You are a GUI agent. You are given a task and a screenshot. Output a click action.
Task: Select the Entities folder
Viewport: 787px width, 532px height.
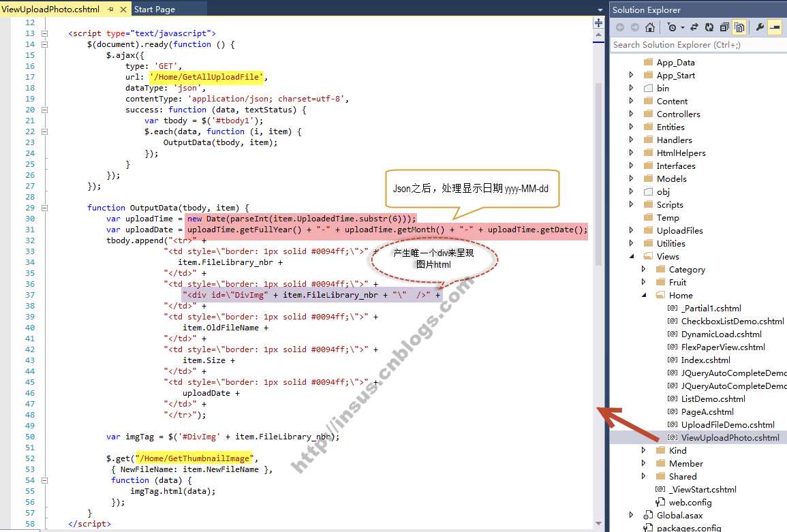670,127
